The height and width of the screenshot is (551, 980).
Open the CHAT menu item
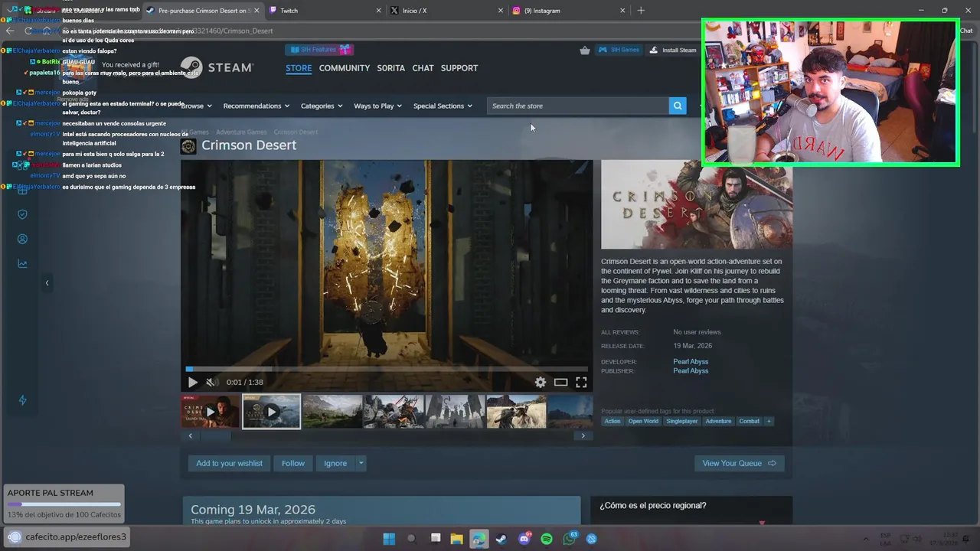[423, 68]
